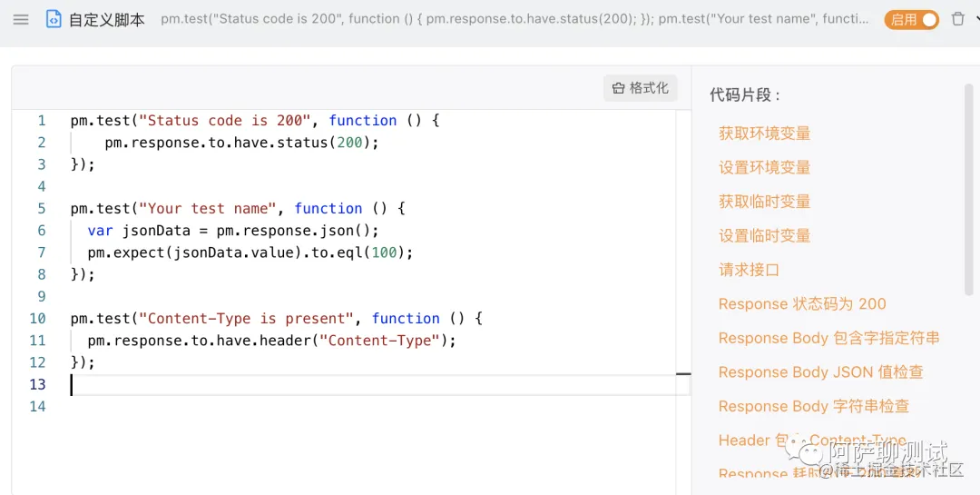Click the 格式化 format button
980x495 pixels.
point(641,88)
